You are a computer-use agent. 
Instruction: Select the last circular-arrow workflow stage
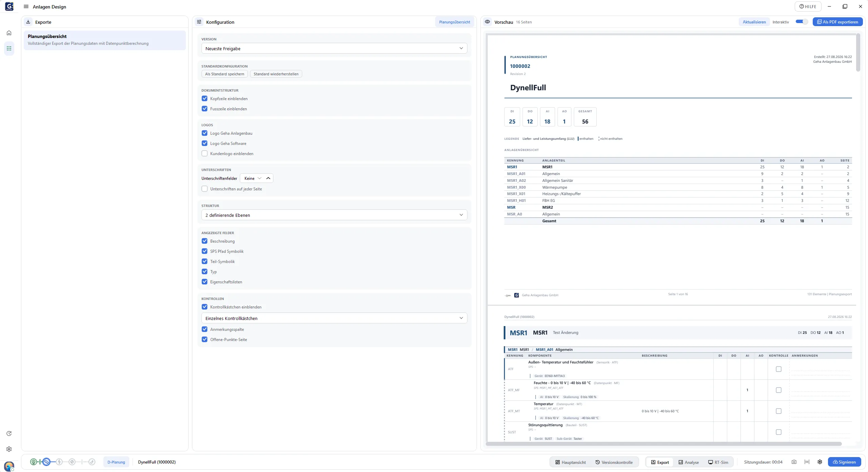tap(92, 462)
